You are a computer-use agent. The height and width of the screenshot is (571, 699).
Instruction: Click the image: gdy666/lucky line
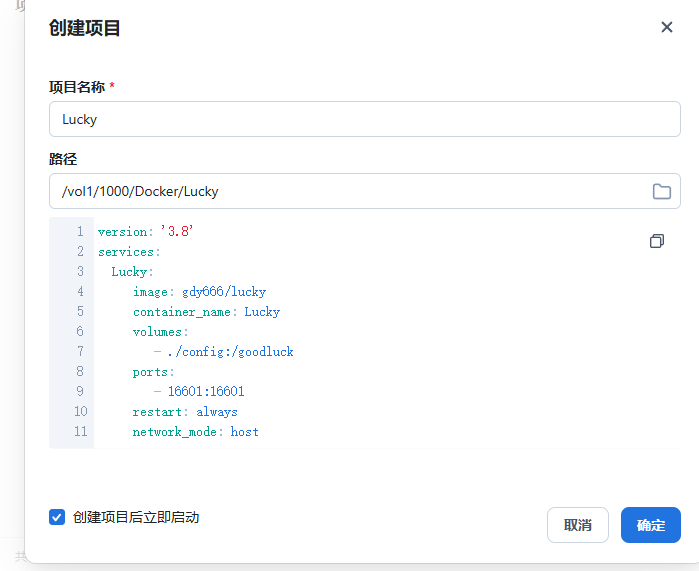[199, 292]
